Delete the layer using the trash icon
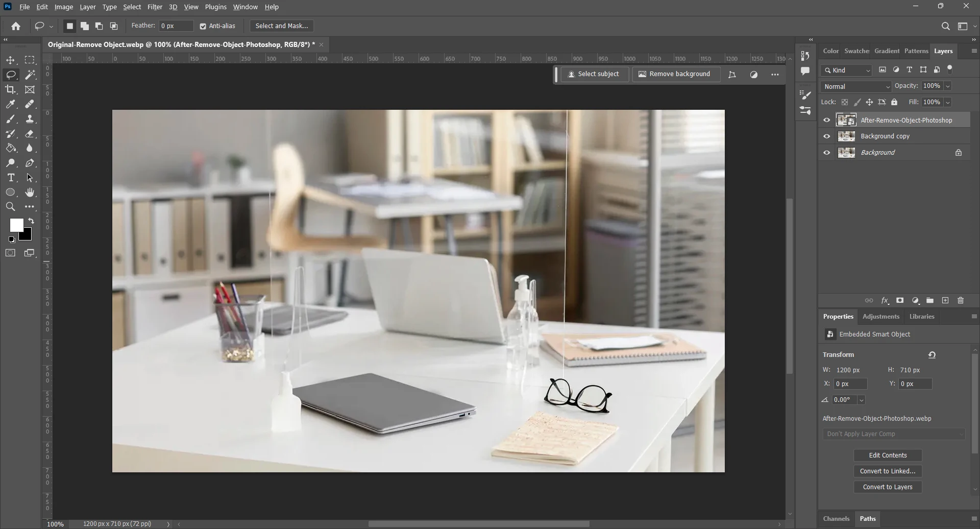The height and width of the screenshot is (529, 980). point(961,301)
